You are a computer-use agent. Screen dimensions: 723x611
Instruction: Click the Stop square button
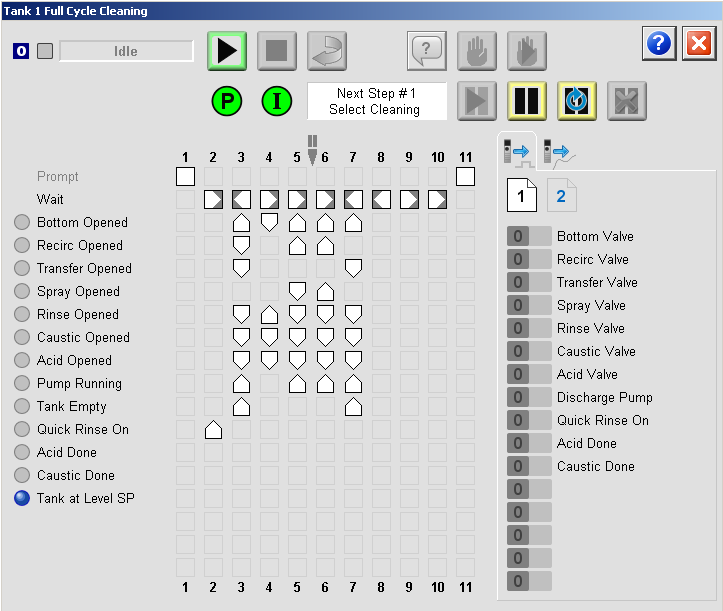[277, 50]
